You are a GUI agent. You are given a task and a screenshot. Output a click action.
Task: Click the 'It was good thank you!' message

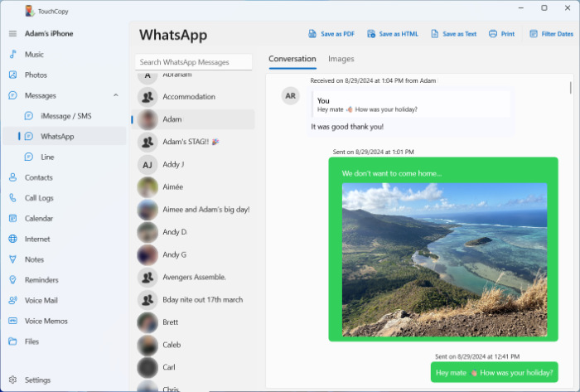pos(347,127)
